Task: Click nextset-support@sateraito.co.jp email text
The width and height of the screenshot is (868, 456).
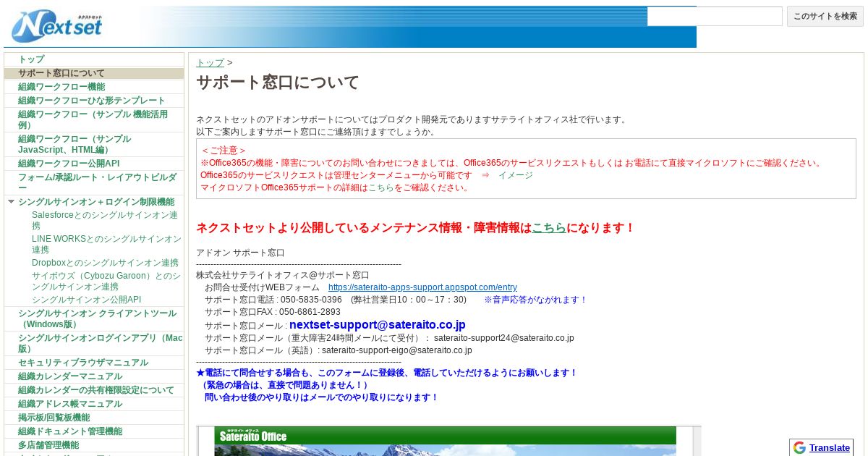Action: [x=378, y=325]
